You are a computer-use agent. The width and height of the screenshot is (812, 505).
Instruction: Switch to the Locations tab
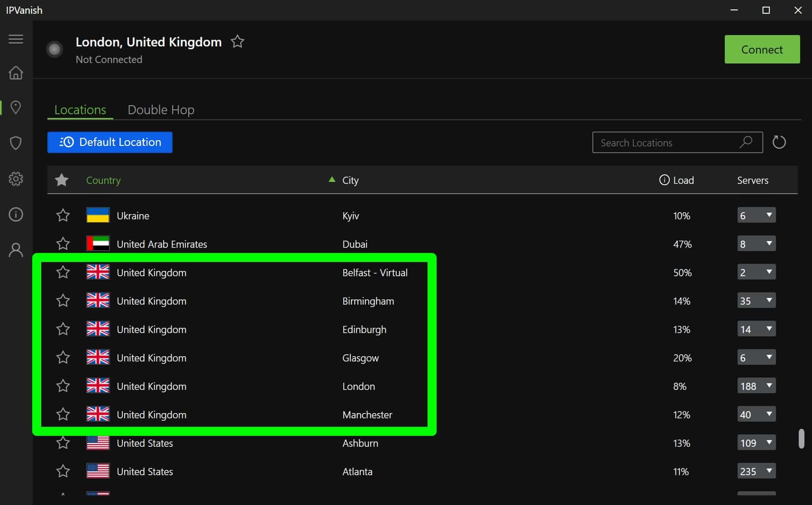(80, 109)
